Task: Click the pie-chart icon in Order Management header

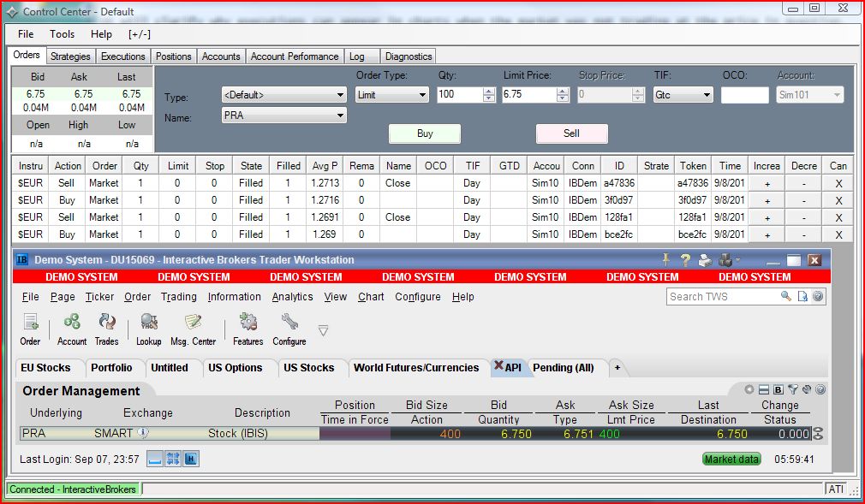Action: [807, 390]
